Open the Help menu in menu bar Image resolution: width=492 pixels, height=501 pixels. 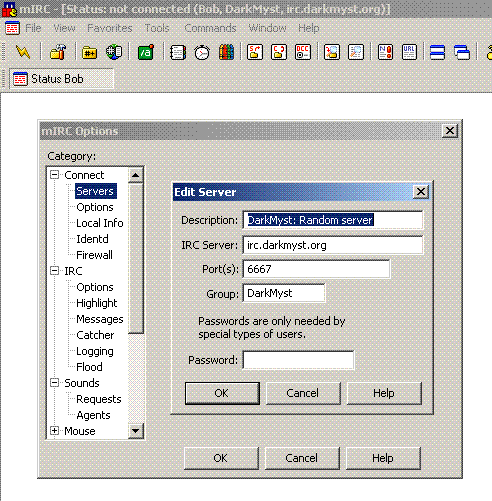pos(309,28)
